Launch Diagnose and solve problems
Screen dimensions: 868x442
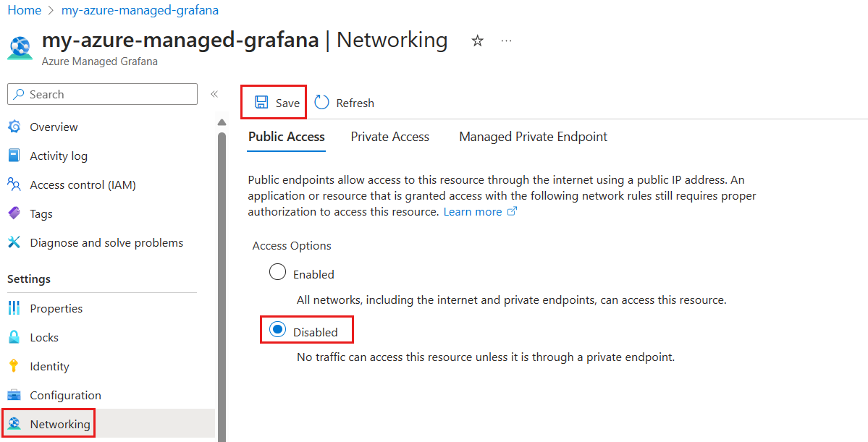point(106,242)
